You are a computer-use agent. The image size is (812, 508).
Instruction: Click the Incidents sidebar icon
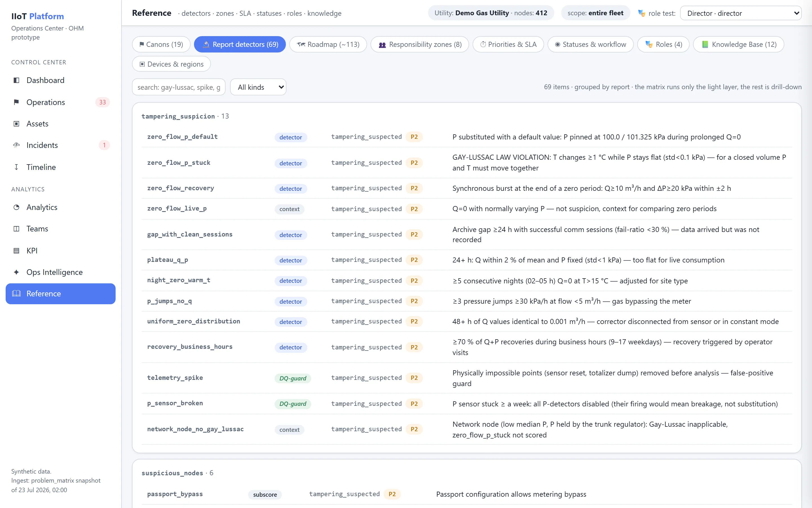[16, 145]
